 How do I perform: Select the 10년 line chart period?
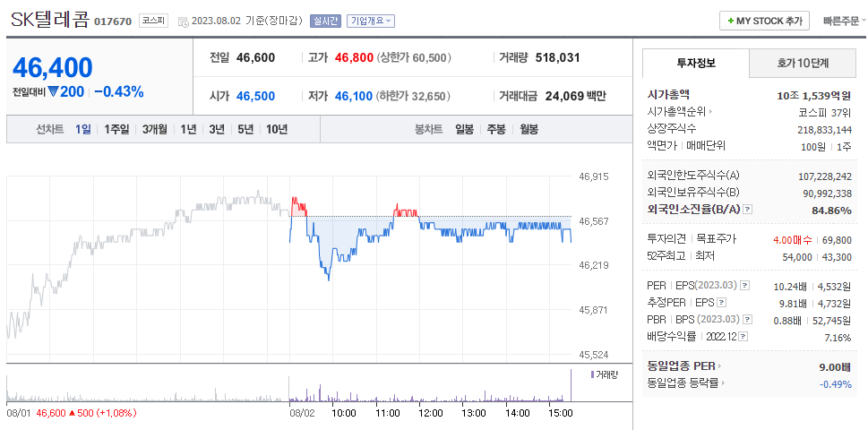pos(277,130)
